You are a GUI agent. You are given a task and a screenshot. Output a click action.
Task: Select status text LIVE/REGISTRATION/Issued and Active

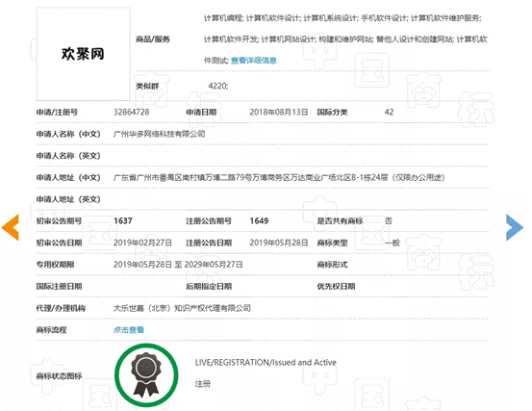click(266, 363)
